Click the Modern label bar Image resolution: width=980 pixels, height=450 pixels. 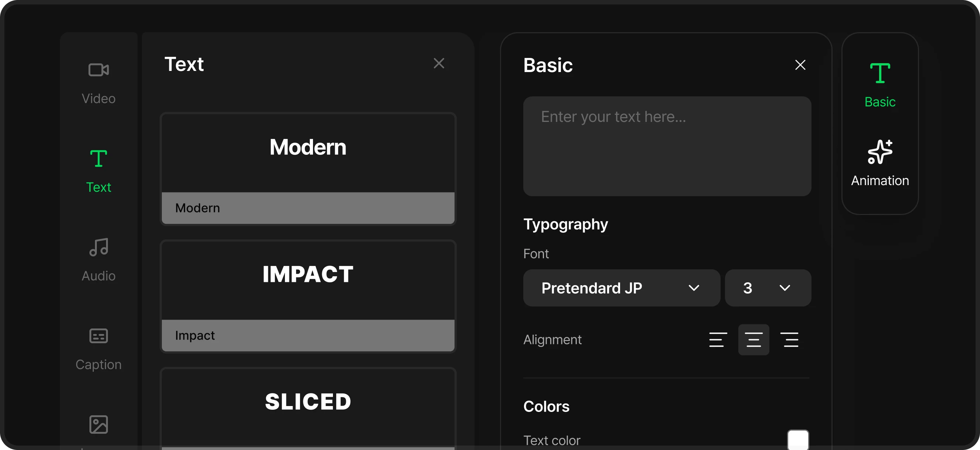(x=308, y=208)
